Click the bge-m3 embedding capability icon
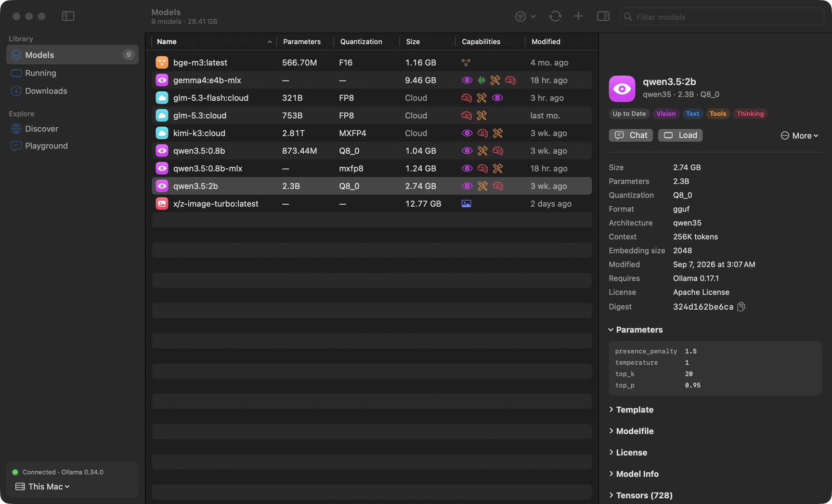The width and height of the screenshot is (832, 504). coord(466,62)
